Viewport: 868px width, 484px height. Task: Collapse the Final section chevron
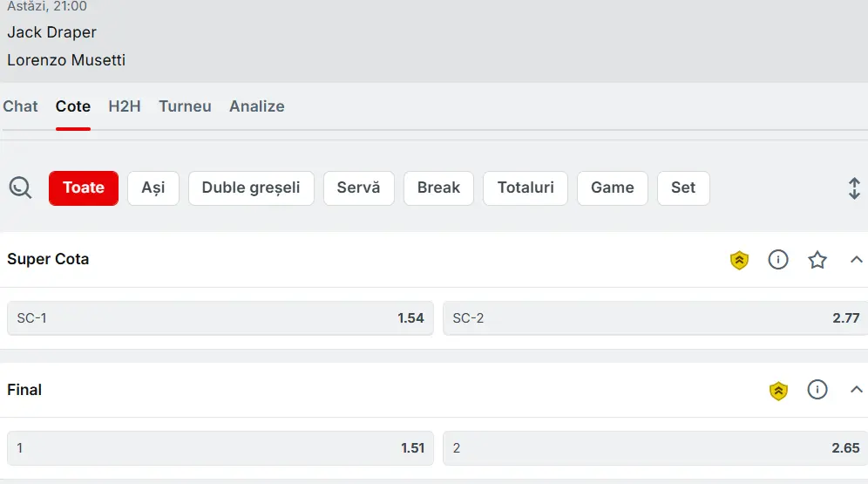point(856,389)
